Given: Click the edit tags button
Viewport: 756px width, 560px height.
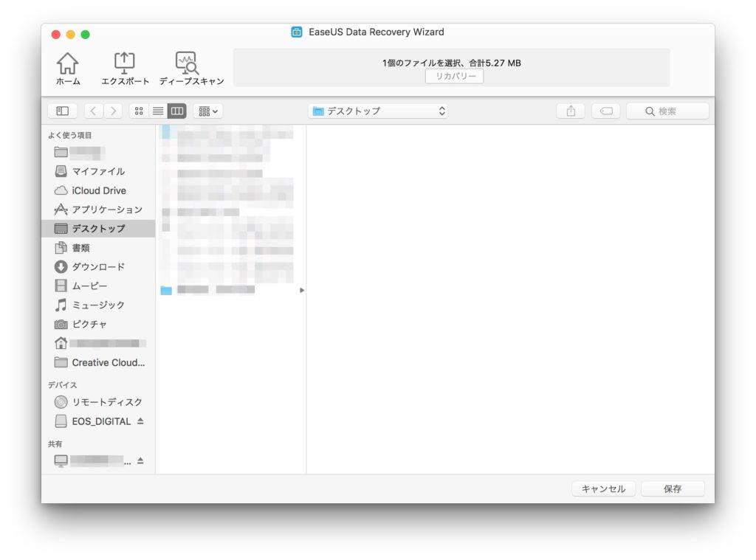Looking at the screenshot, I should click(606, 111).
